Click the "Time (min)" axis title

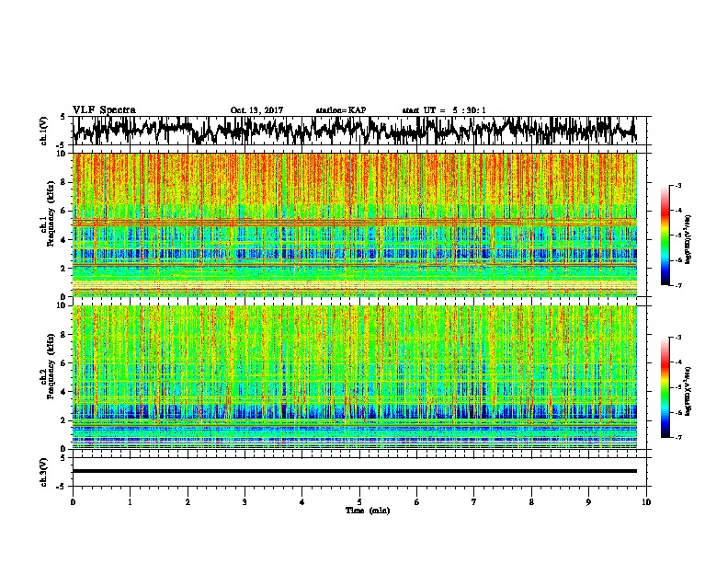[368, 511]
